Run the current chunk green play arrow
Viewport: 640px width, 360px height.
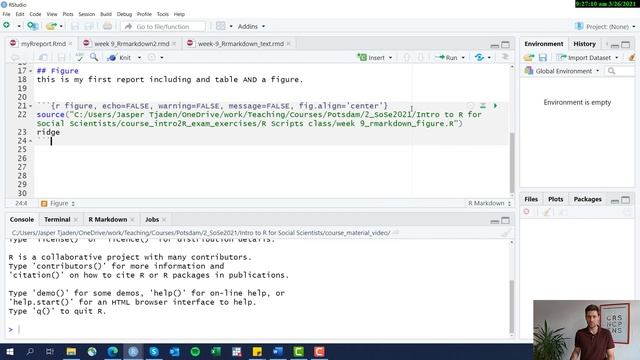click(495, 106)
